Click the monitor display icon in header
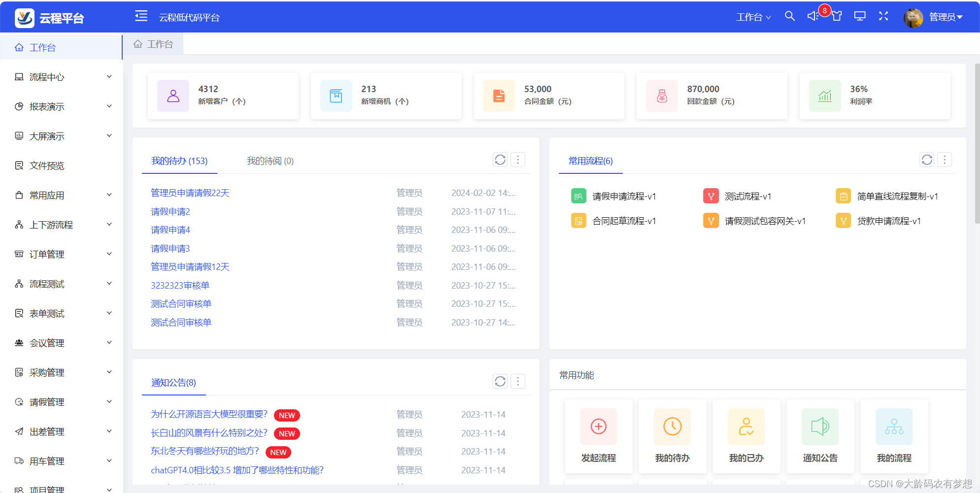980x493 pixels. click(860, 16)
